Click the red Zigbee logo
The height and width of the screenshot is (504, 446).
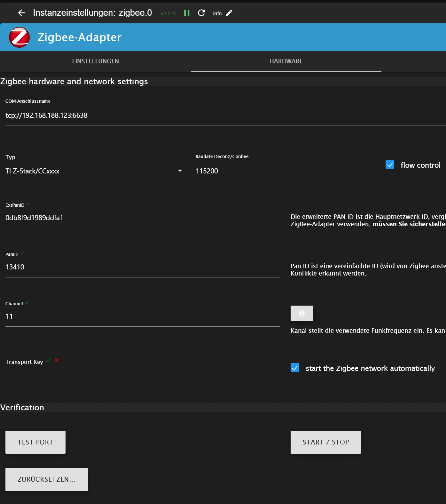pos(20,37)
